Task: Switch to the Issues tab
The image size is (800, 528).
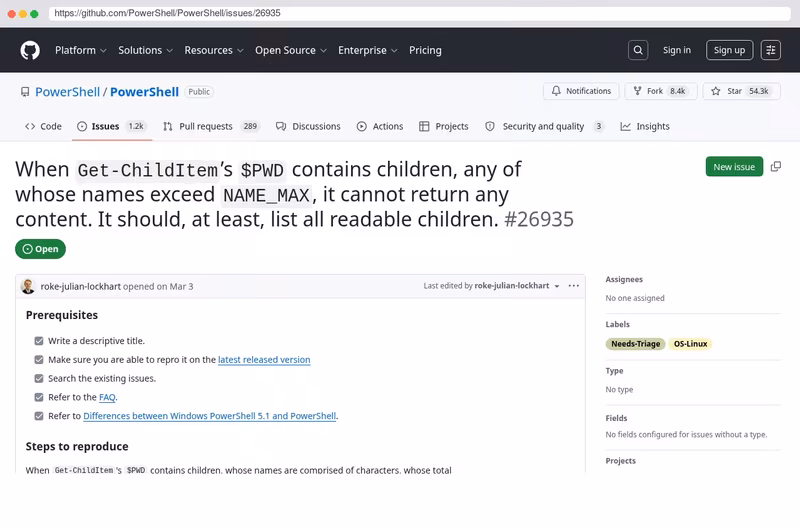Action: (112, 126)
